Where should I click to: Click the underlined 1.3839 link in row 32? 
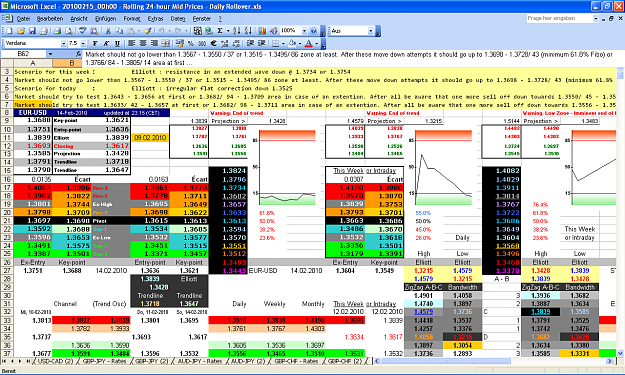click(540, 312)
